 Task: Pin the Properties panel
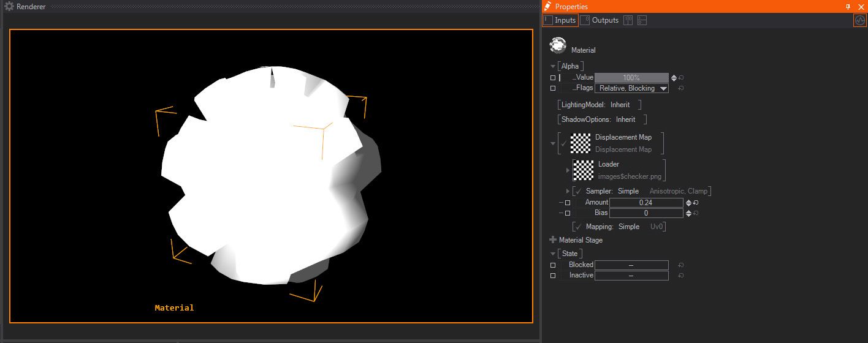click(848, 7)
